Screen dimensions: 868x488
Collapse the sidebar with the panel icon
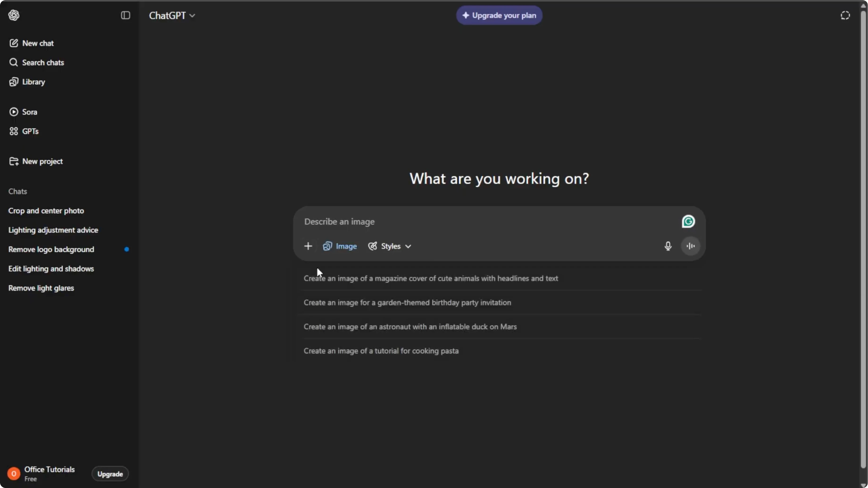(125, 15)
